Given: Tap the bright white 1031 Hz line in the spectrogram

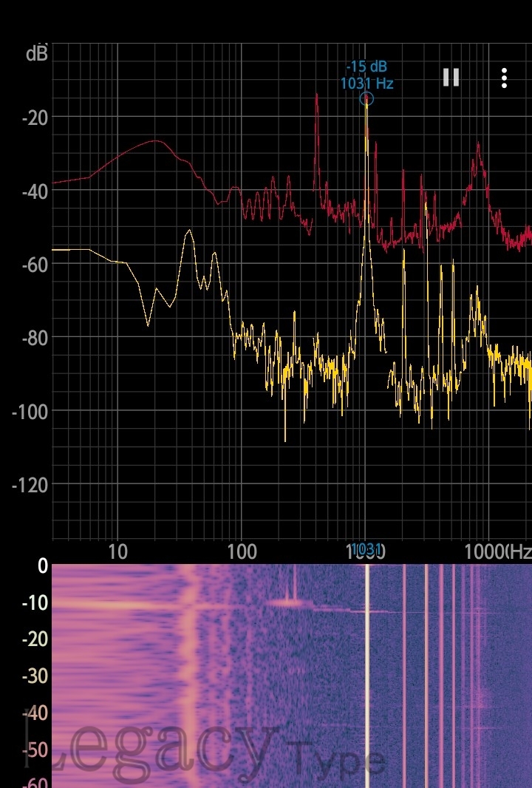Looking at the screenshot, I should coord(367,676).
